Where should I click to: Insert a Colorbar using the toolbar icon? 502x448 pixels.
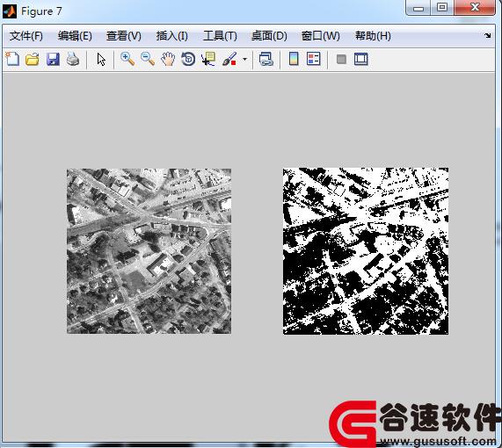pos(294,59)
